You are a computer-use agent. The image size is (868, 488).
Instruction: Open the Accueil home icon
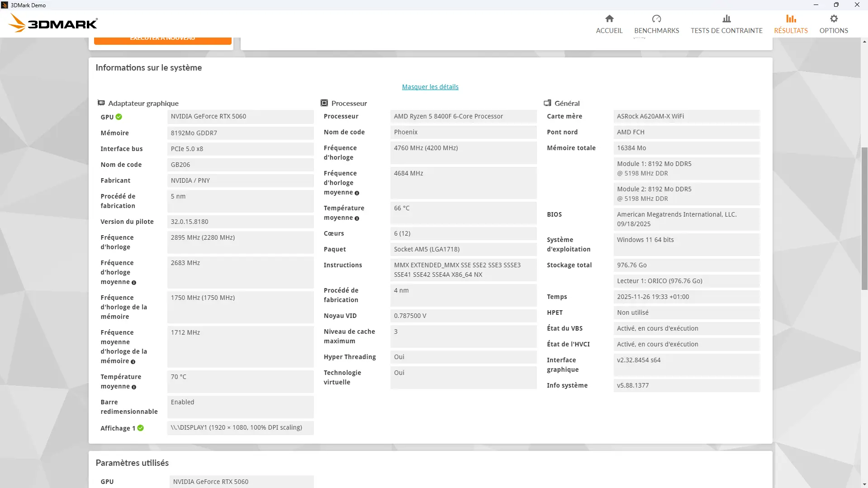(x=609, y=19)
